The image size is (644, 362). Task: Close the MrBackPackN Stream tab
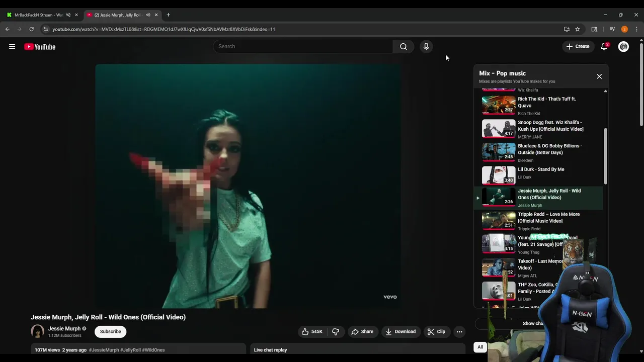tap(76, 15)
